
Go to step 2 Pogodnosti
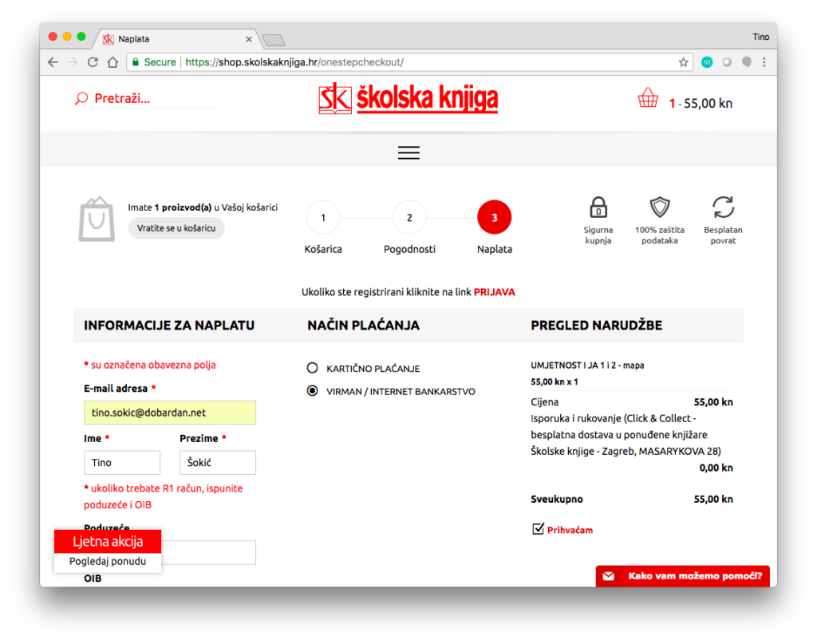[x=409, y=217]
